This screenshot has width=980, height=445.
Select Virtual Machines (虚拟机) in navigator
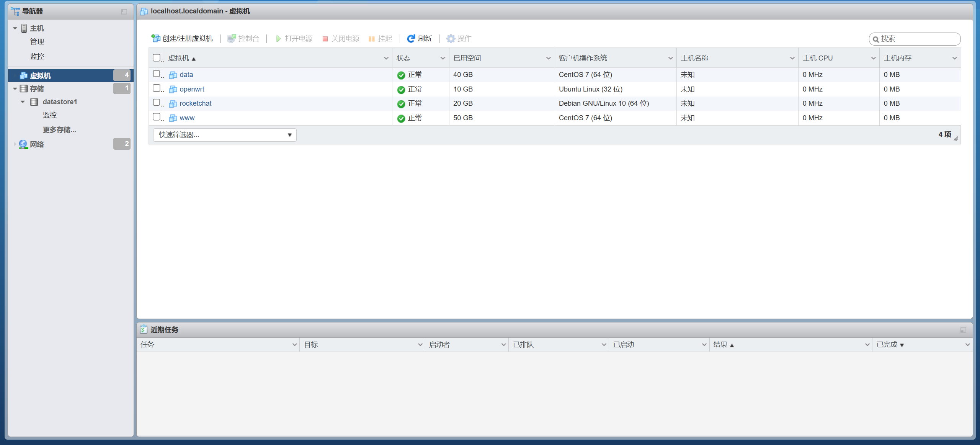40,75
